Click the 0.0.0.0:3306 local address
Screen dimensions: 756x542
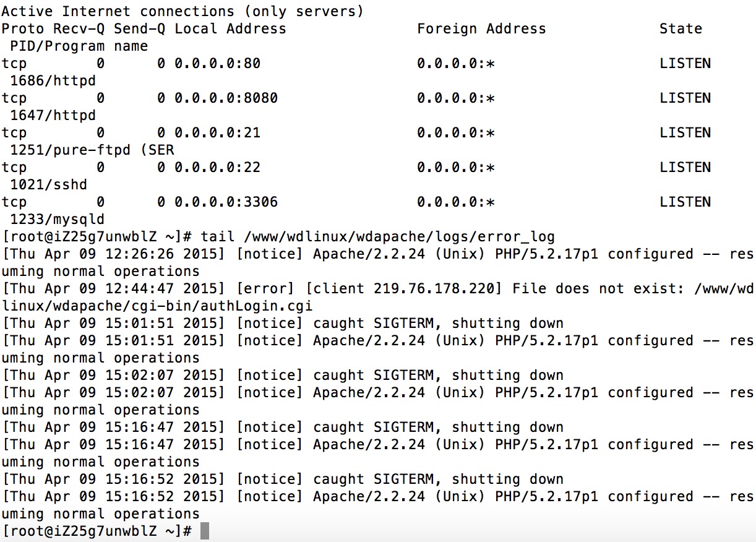click(x=226, y=202)
